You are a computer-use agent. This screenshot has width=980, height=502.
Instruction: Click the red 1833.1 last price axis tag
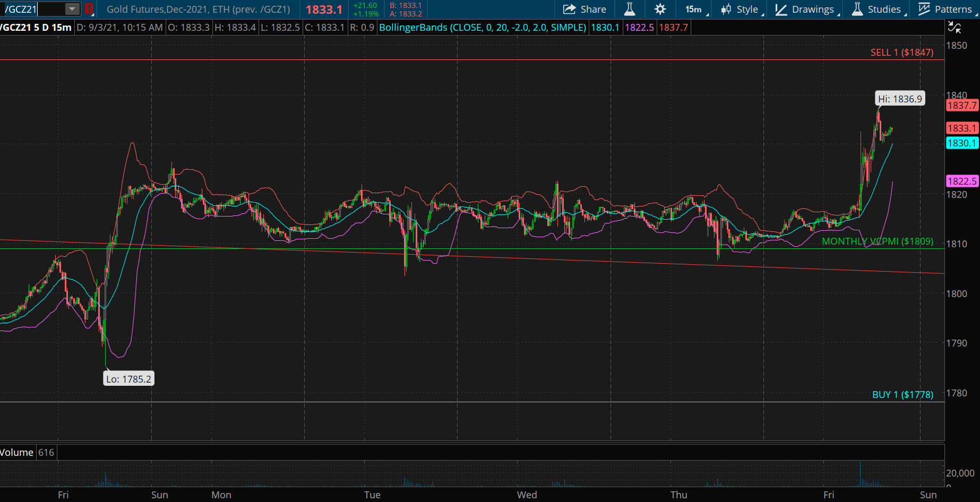962,128
